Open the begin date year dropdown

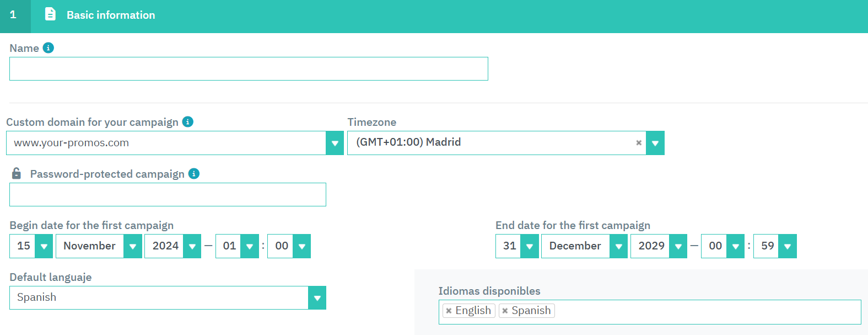pos(192,247)
